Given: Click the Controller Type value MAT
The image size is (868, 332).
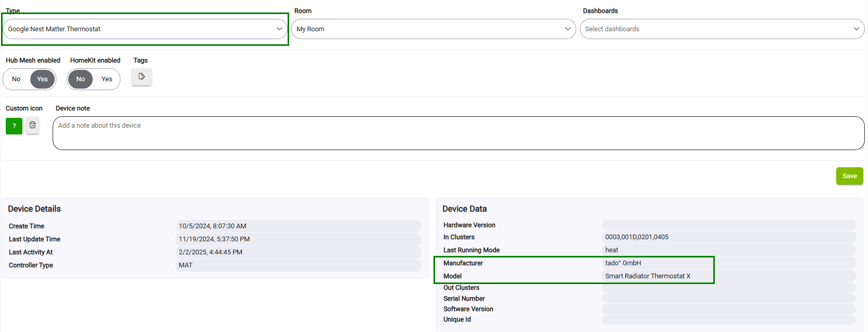Looking at the screenshot, I should tap(185, 265).
